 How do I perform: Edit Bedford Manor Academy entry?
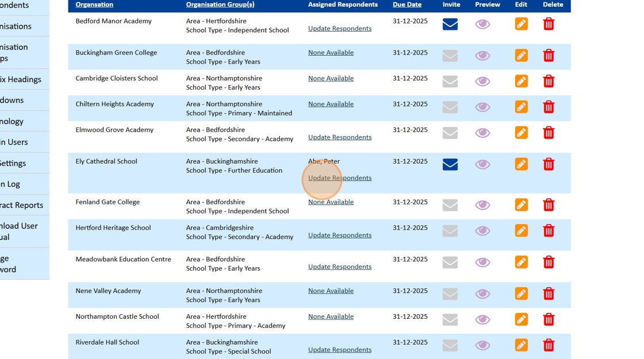(521, 24)
